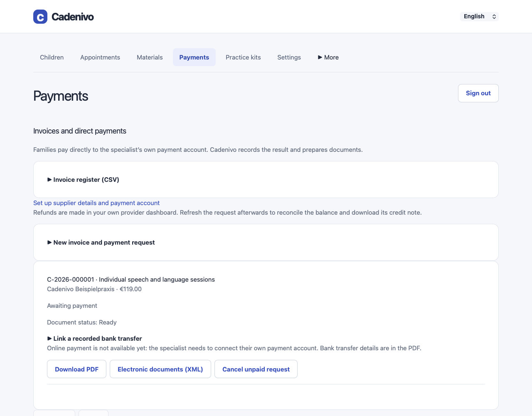
Task: Cancel the unpaid request
Action: [x=256, y=369]
